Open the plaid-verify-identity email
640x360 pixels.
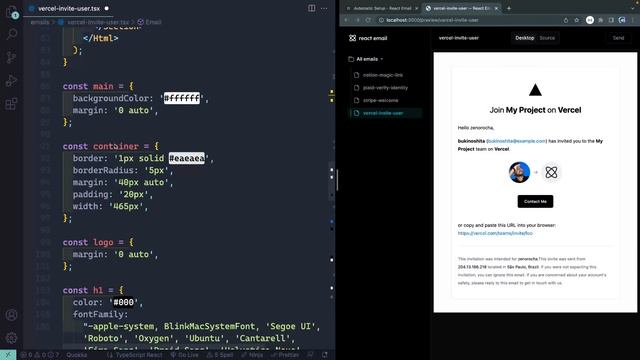pyautogui.click(x=385, y=88)
